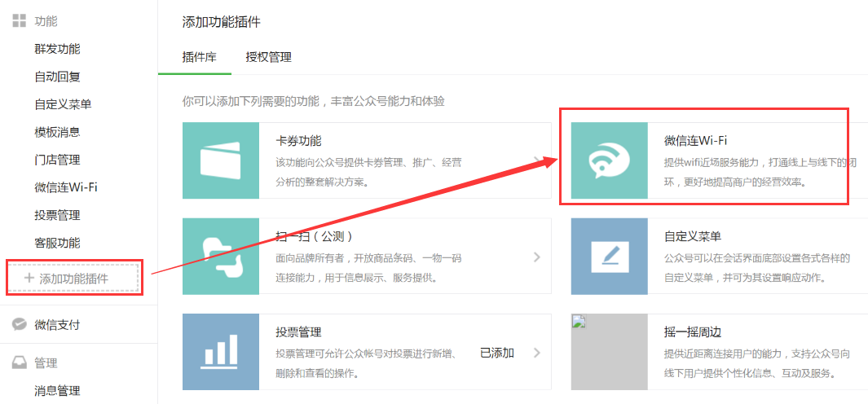Click the 添加功能插件 button

(x=76, y=279)
